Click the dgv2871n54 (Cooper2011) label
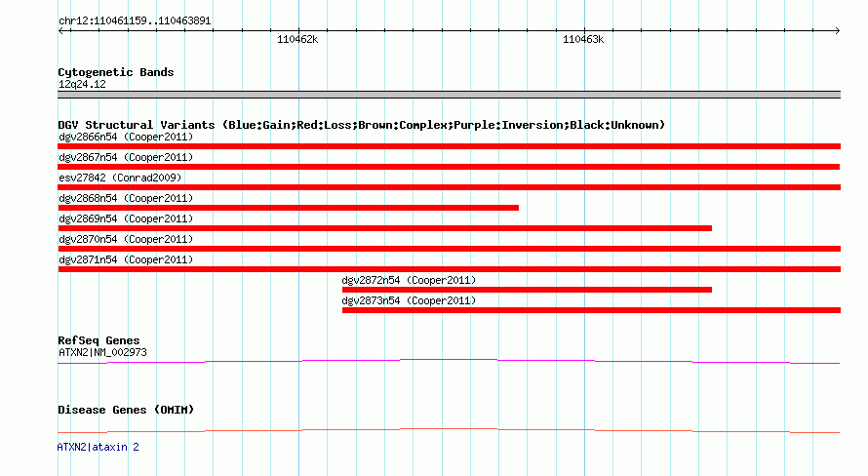The height and width of the screenshot is (476, 868). point(126,259)
